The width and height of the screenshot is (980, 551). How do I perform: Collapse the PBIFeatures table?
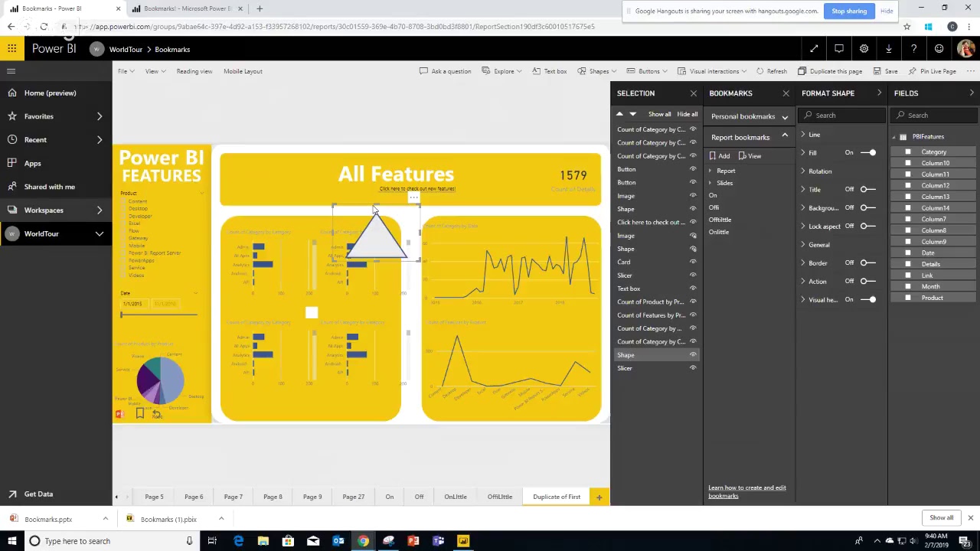coord(894,137)
